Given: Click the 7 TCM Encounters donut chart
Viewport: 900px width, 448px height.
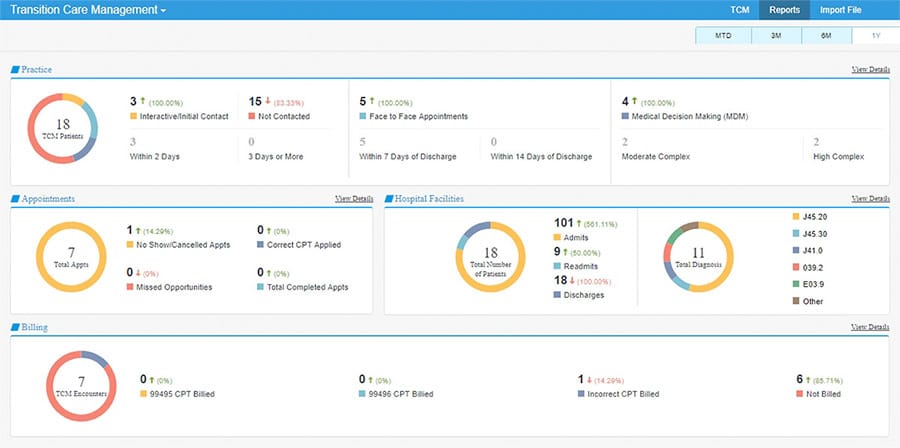Looking at the screenshot, I should click(x=81, y=386).
